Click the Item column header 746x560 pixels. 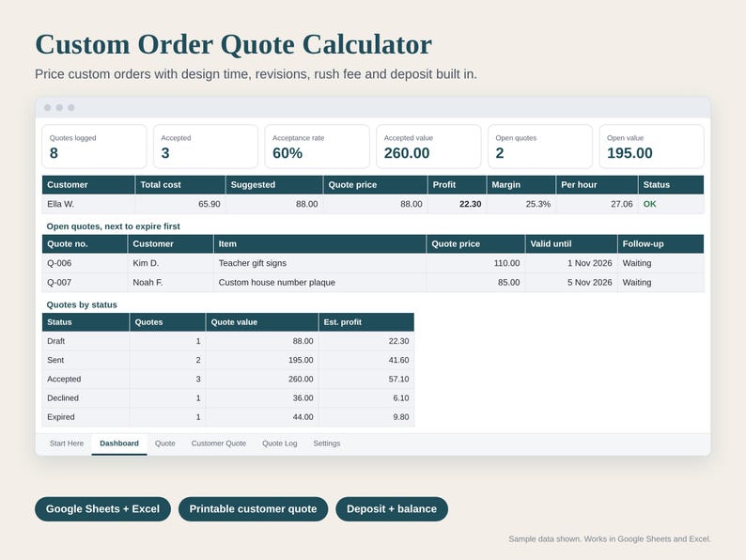[x=319, y=243]
